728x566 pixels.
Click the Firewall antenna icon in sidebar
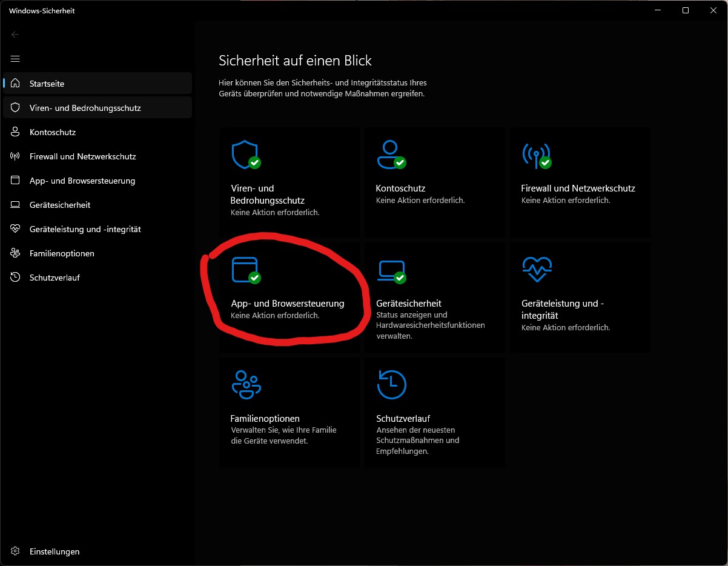(15, 156)
